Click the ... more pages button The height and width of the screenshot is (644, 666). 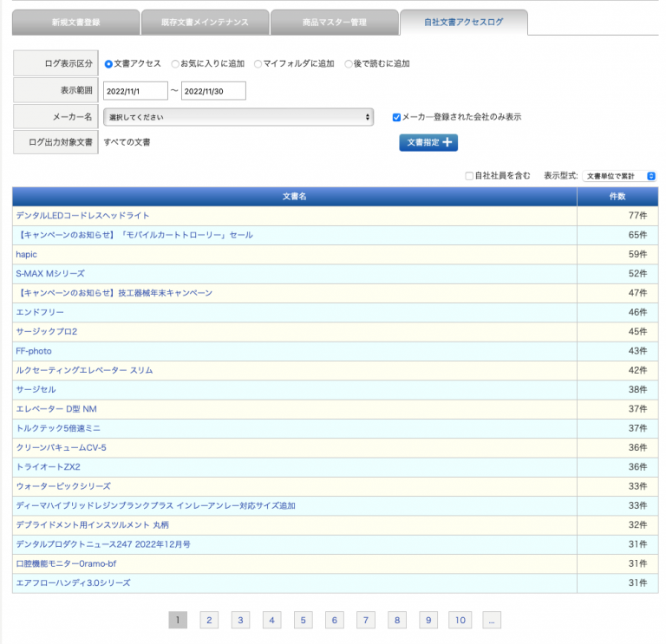click(x=492, y=620)
